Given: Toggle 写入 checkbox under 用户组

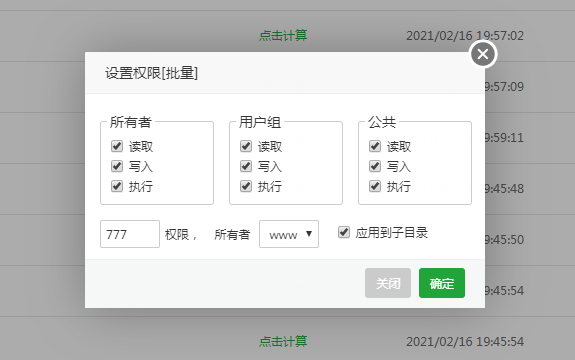Looking at the screenshot, I should pyautogui.click(x=246, y=166).
